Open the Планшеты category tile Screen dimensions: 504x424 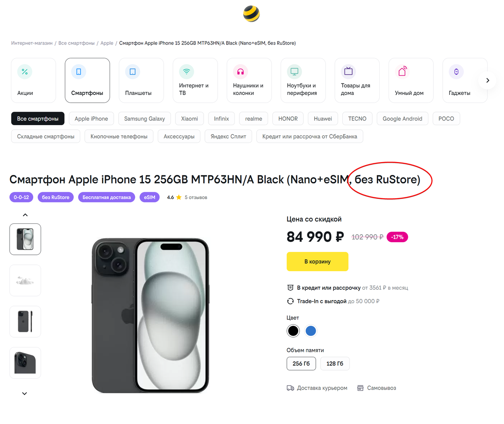tap(141, 80)
